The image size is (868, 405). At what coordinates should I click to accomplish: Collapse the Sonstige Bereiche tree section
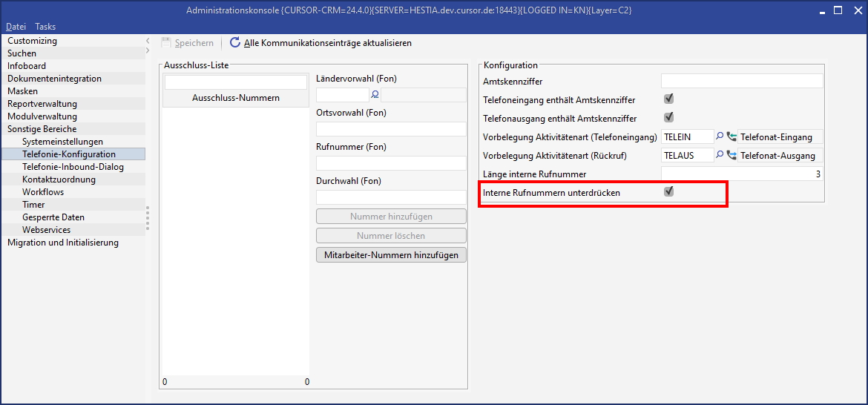42,129
